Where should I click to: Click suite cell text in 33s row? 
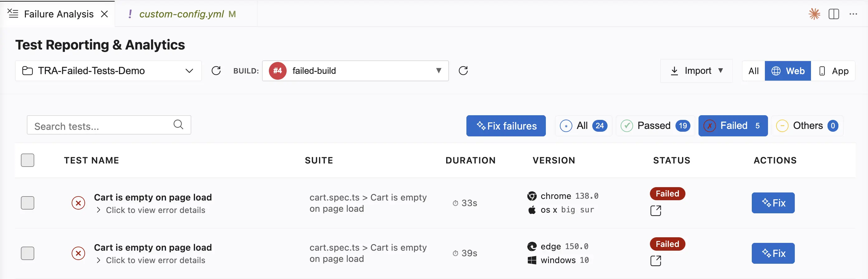pos(368,203)
